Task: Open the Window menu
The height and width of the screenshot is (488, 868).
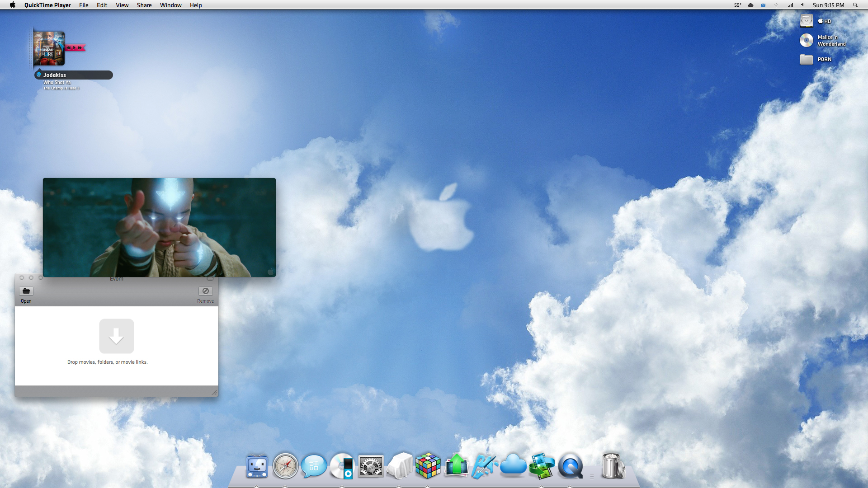Action: point(170,5)
